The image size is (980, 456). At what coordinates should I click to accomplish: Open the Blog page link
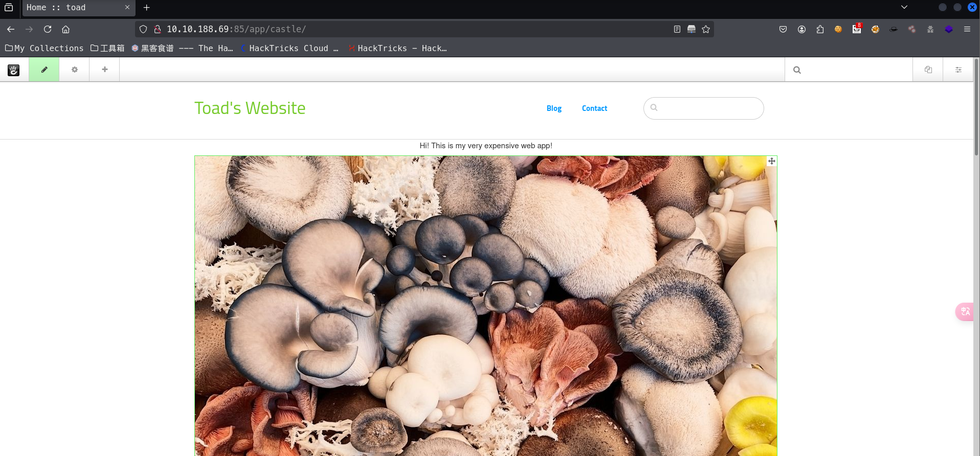554,108
